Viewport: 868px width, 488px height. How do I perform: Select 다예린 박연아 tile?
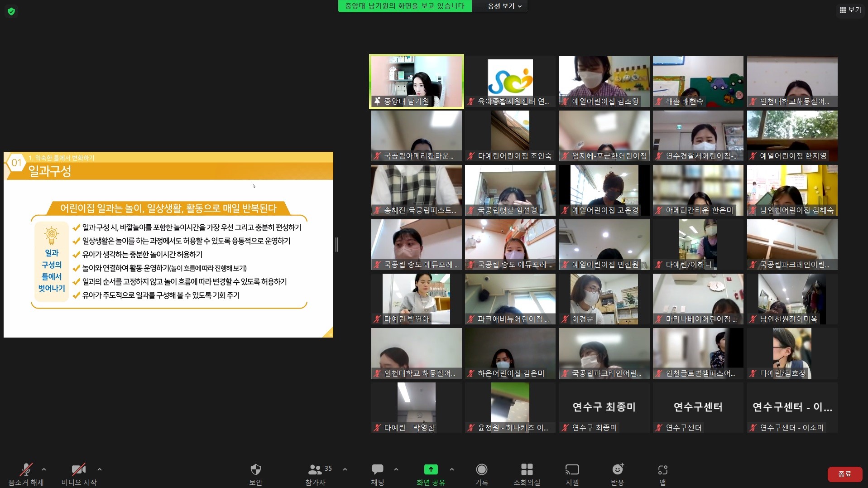[417, 299]
